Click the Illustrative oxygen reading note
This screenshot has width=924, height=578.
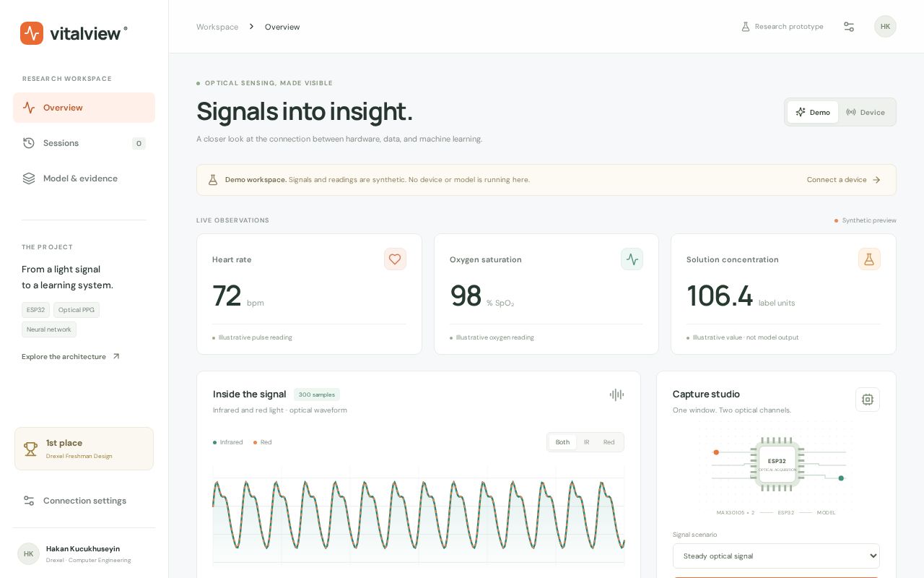coord(495,337)
